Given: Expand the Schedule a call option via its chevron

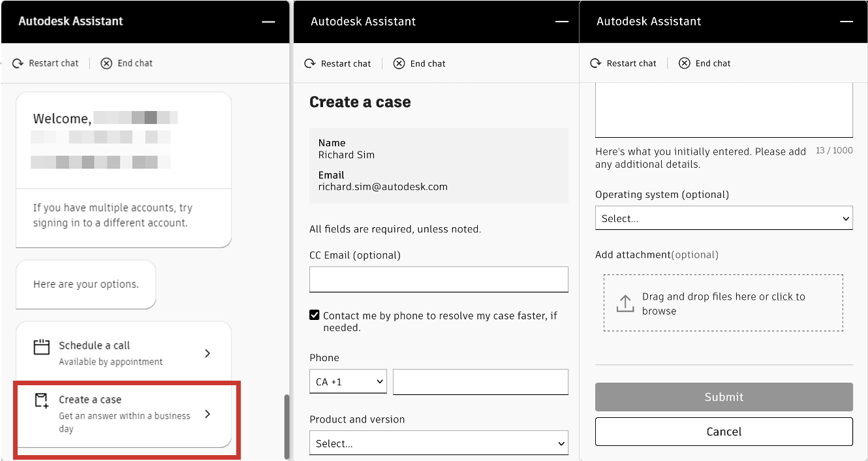Looking at the screenshot, I should (207, 353).
